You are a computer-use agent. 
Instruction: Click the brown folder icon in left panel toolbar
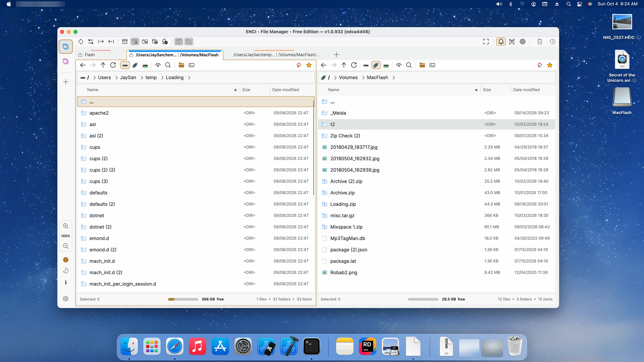[181, 65]
